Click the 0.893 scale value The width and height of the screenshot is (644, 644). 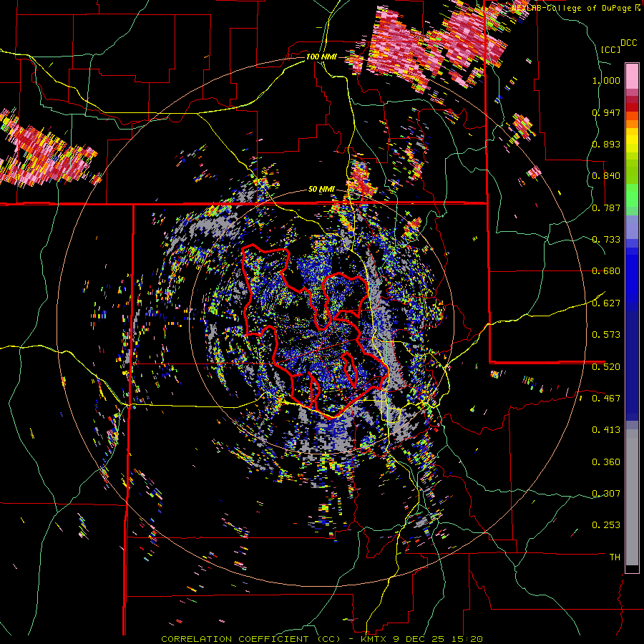pos(606,144)
